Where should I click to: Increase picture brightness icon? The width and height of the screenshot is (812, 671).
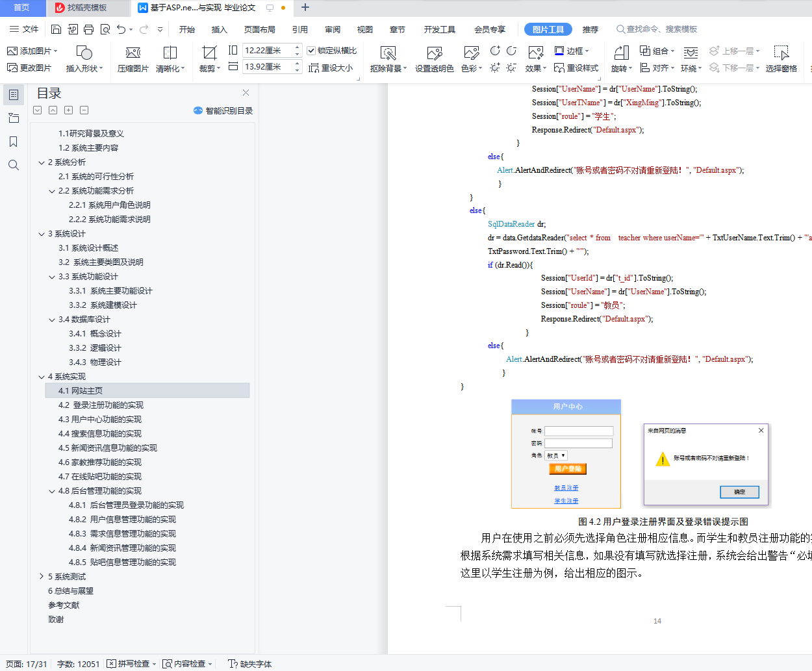[495, 68]
